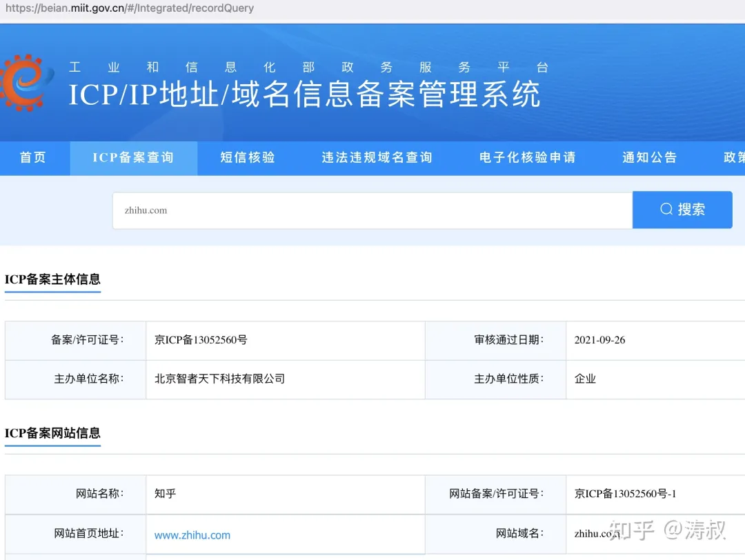745x560 pixels.
Task: Open the 违法违规域名查询 tab
Action: [x=377, y=158]
